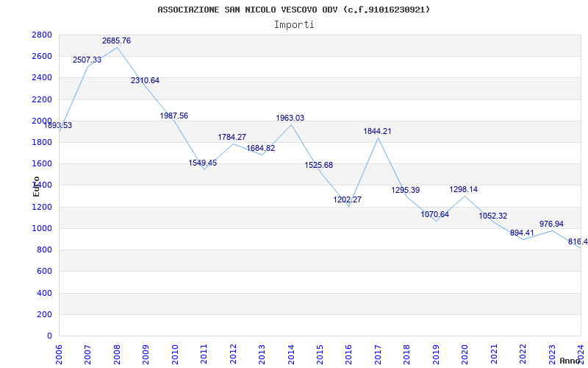This screenshot has width=588, height=368.
Task: Click the 2021 x-axis year label
Action: tap(494, 355)
